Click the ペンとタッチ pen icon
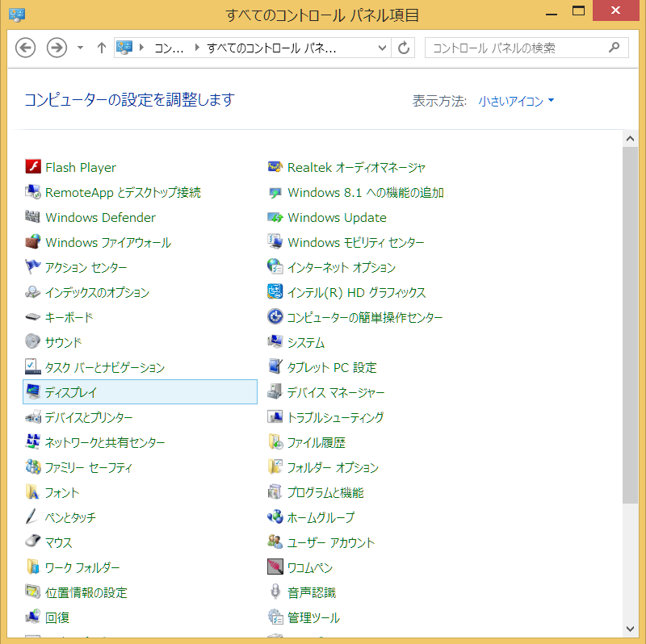 [x=33, y=517]
